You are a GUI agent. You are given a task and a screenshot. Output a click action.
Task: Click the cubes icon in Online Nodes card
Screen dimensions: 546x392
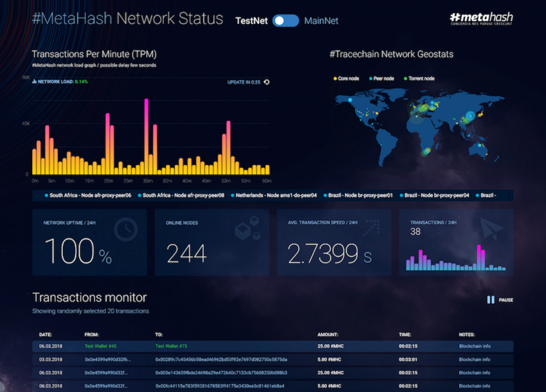pos(248,228)
